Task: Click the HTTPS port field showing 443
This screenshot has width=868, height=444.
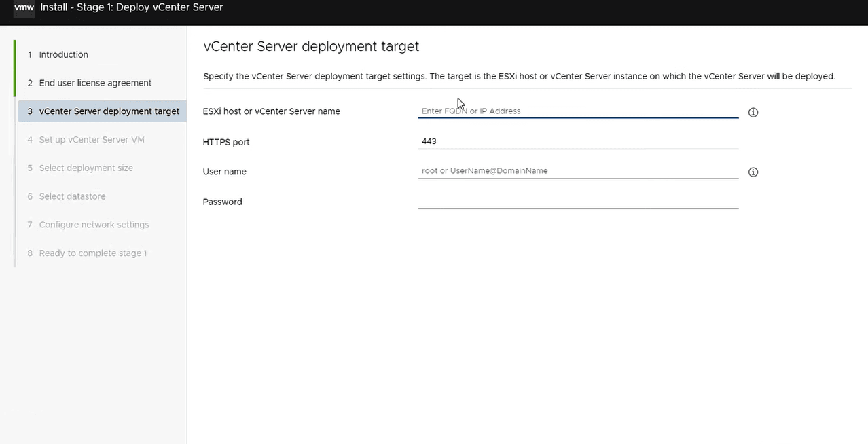Action: [577, 141]
